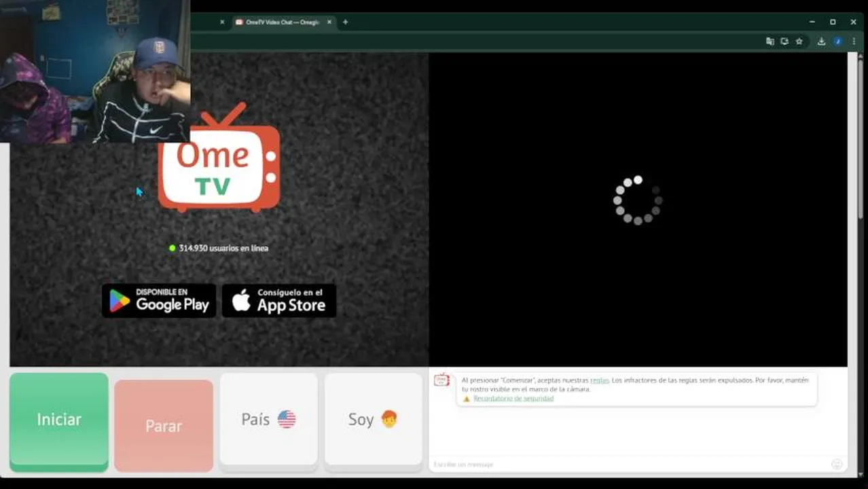Maximize the browser window
Viewport: 868px width, 489px height.
coord(833,22)
